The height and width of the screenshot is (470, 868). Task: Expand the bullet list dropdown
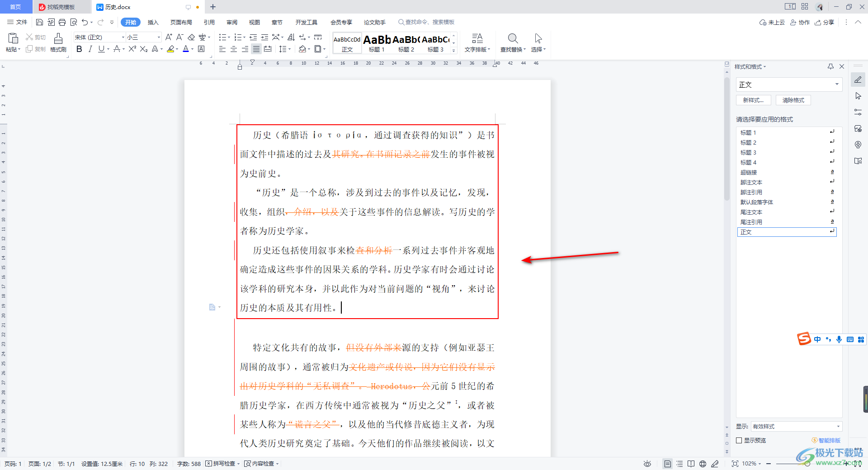pyautogui.click(x=229, y=37)
